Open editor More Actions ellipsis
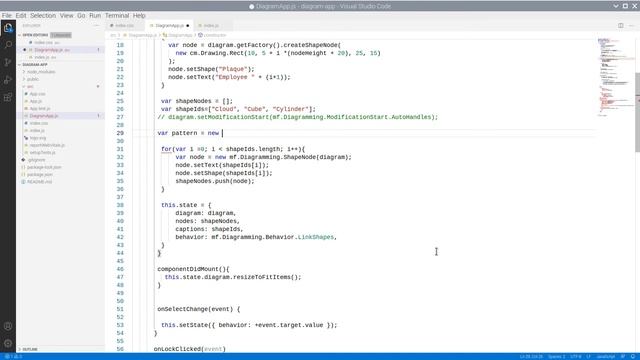640x360 pixels. (x=631, y=25)
